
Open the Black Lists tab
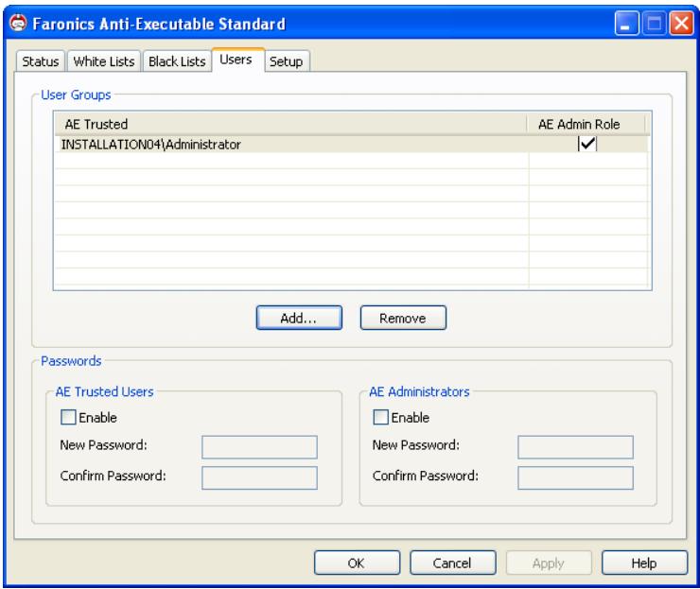pyautogui.click(x=177, y=61)
